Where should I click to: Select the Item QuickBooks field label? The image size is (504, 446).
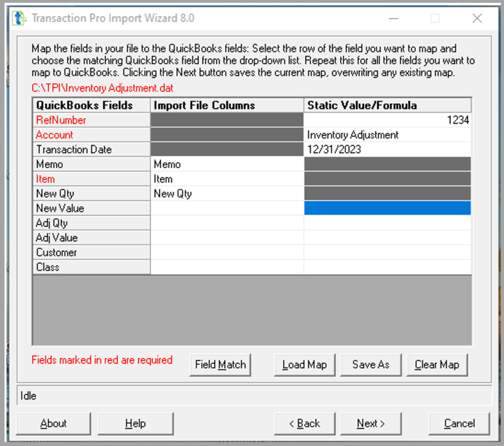point(92,179)
